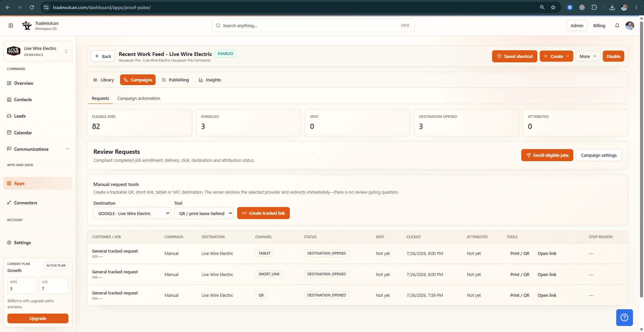Open Campaign automation sub-tab
The height and width of the screenshot is (332, 644).
pos(139,98)
